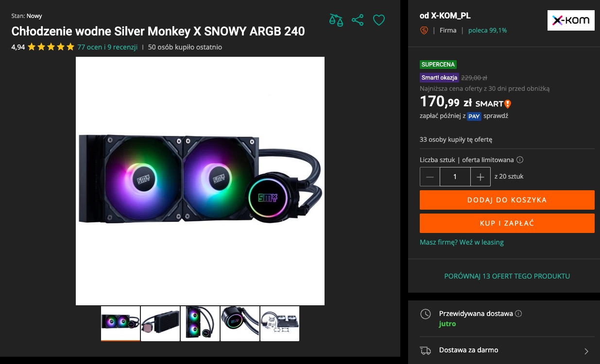Screen dimensions: 600x364
Task: Click the limited offer info icon
Action: [x=520, y=160]
